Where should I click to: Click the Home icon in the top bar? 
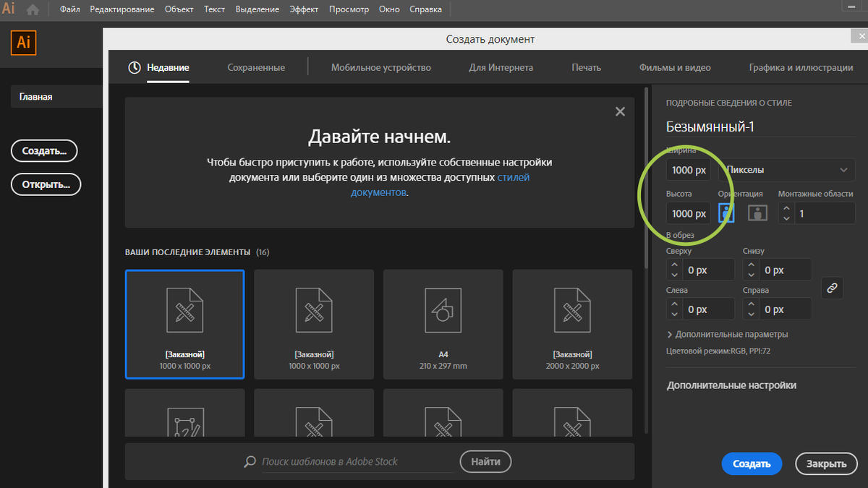pyautogui.click(x=32, y=9)
